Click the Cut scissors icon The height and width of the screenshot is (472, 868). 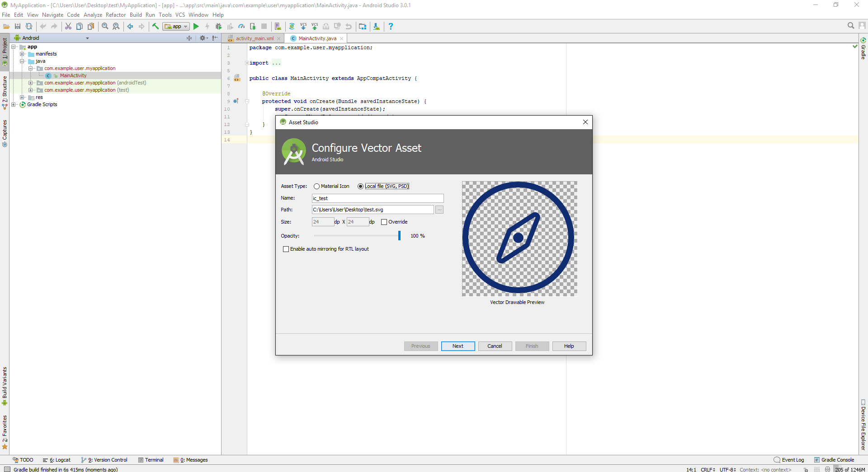(x=68, y=27)
